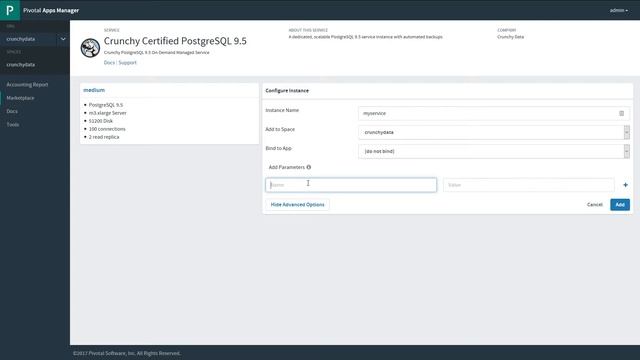Screen dimensions: 640x360
Task: Open the admin user menu
Action: pyautogui.click(x=619, y=10)
